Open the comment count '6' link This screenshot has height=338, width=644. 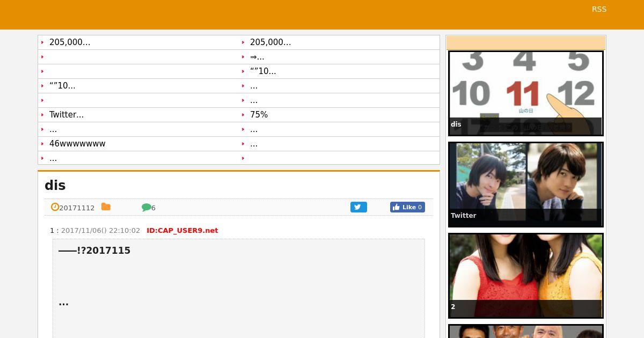[x=153, y=208]
